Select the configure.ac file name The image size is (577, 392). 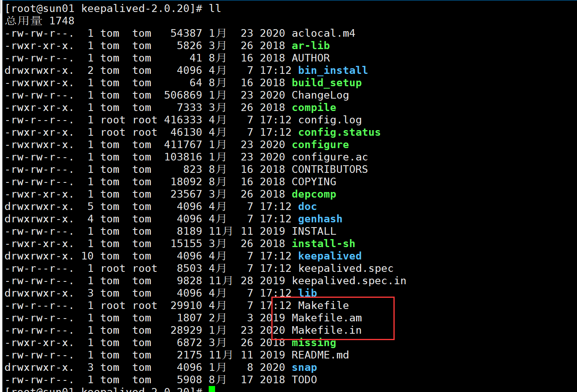(330, 157)
